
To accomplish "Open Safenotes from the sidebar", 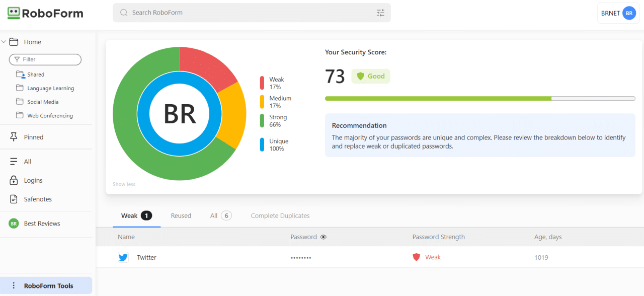I will point(38,199).
